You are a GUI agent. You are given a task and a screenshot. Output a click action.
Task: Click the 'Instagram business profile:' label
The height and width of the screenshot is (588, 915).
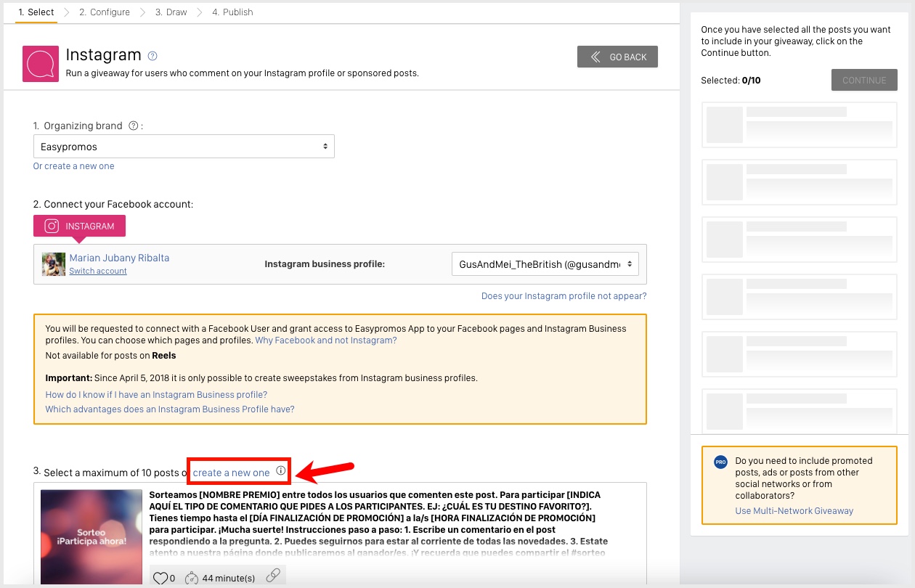point(325,264)
